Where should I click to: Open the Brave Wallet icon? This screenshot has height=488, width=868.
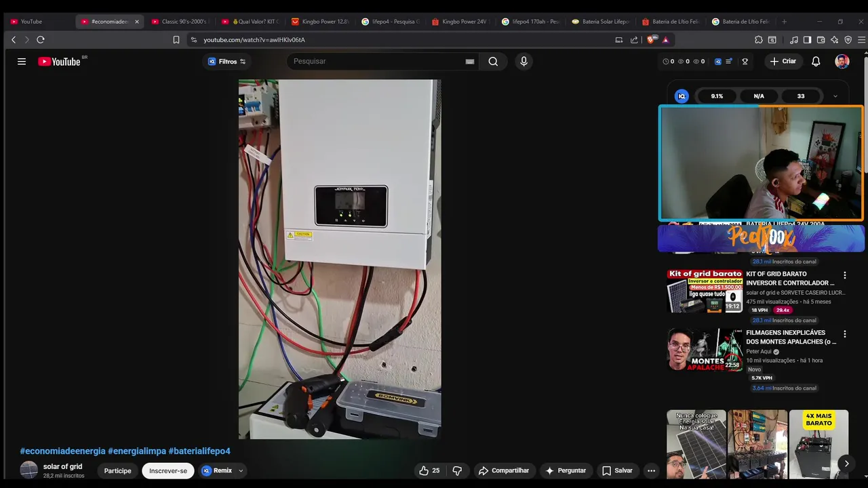coord(821,40)
